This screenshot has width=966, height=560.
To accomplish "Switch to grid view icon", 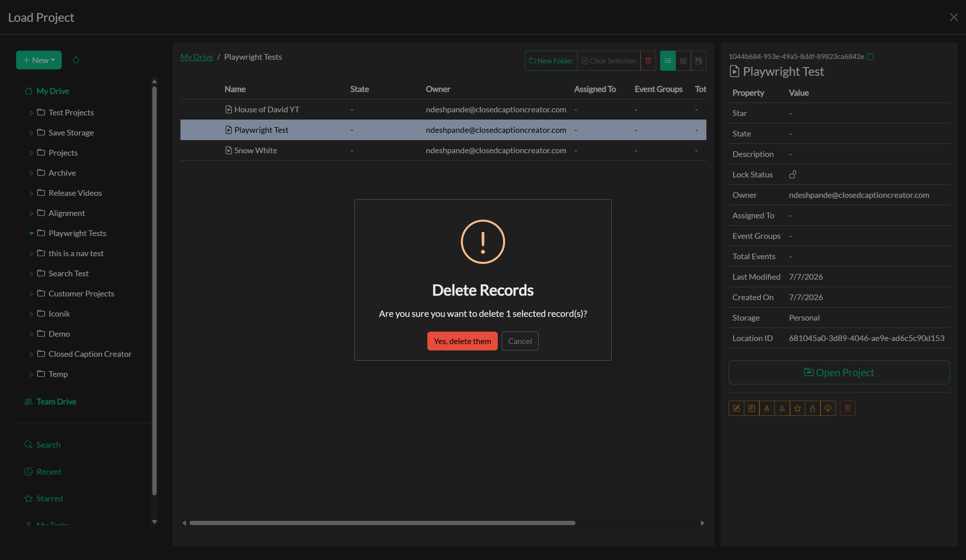I will (x=683, y=61).
